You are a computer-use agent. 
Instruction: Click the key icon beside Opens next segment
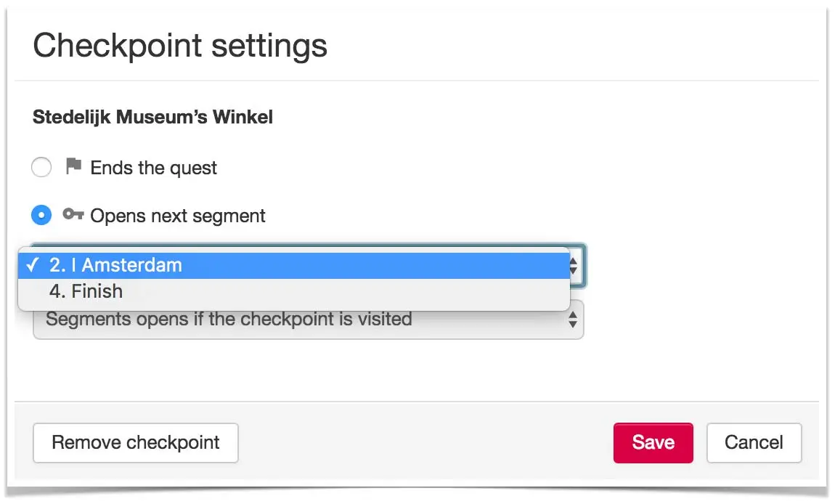73,214
